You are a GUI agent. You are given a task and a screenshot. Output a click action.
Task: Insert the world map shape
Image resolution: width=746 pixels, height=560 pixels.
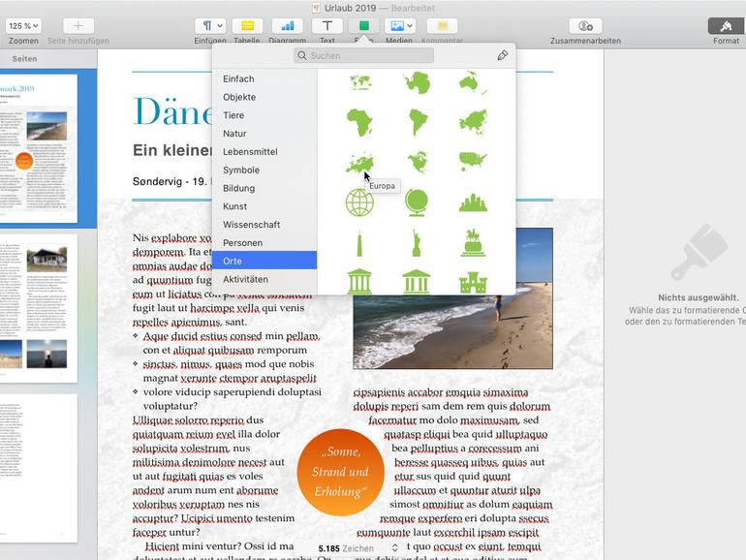359,82
